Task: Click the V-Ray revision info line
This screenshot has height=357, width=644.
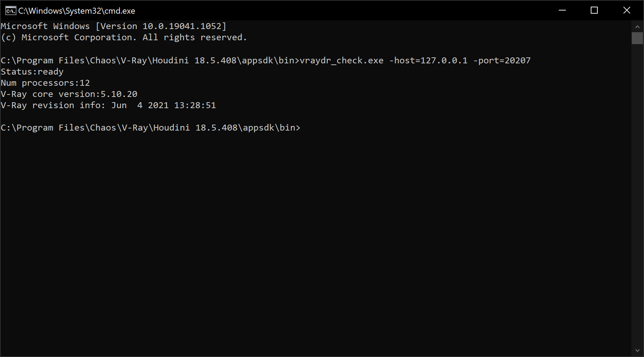Action: coord(108,105)
